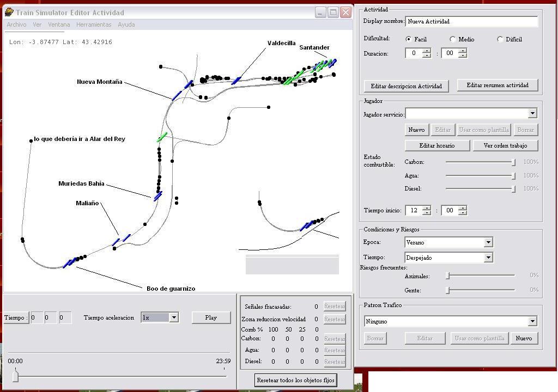This screenshot has height=392, width=558.
Task: Click the Train Simulator title bar icon
Action: click(x=9, y=12)
